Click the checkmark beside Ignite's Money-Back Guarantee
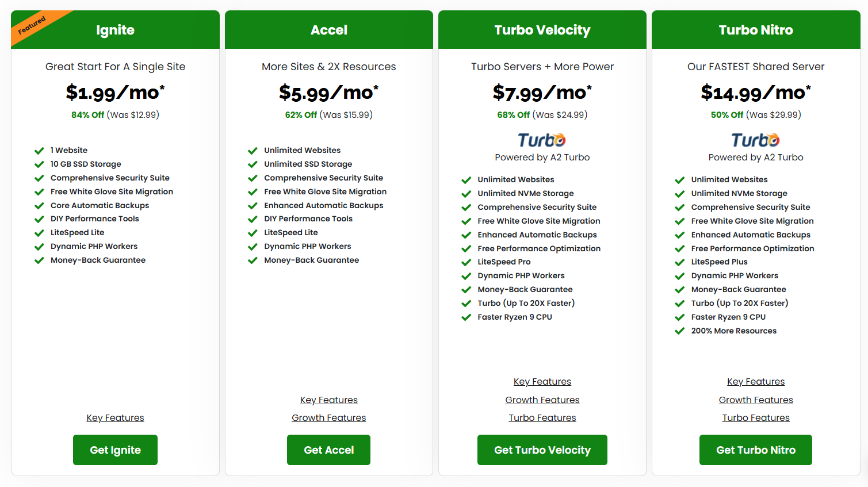This screenshot has width=868, height=487. pyautogui.click(x=39, y=260)
